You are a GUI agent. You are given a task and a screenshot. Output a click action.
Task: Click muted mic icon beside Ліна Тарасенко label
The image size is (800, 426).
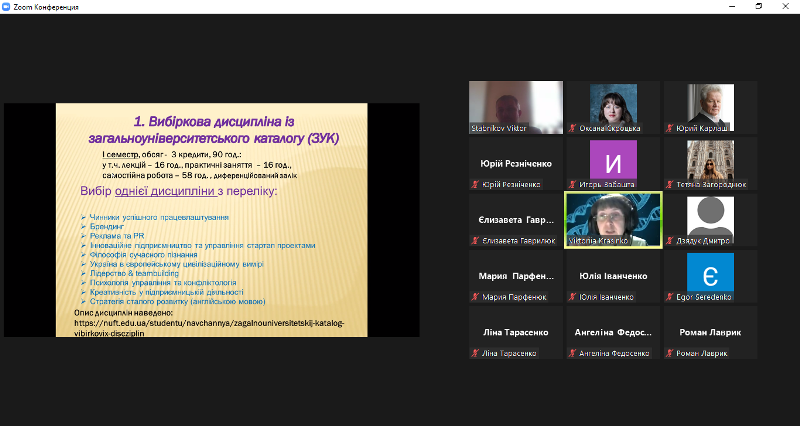476,353
